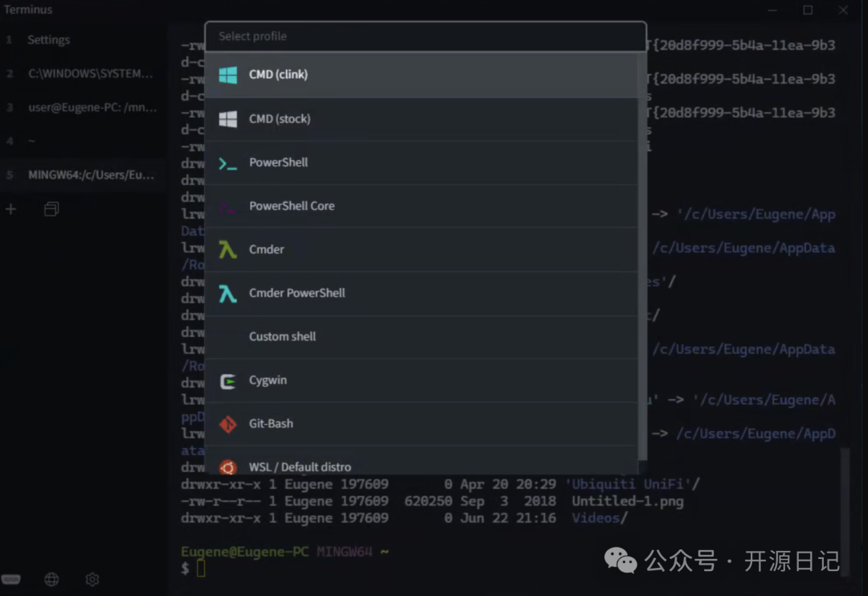Viewport: 868px width, 596px height.
Task: Switch to the MINGW64 tab
Action: pos(83,175)
